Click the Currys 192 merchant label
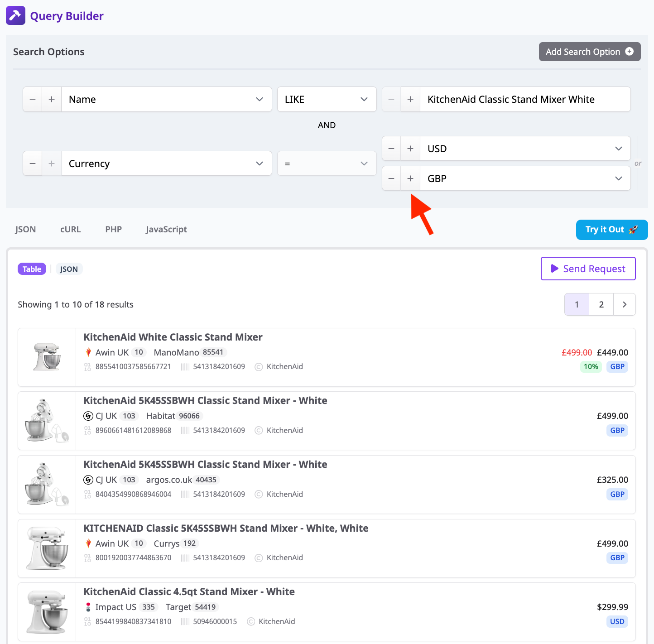The height and width of the screenshot is (644, 654). pyautogui.click(x=177, y=543)
